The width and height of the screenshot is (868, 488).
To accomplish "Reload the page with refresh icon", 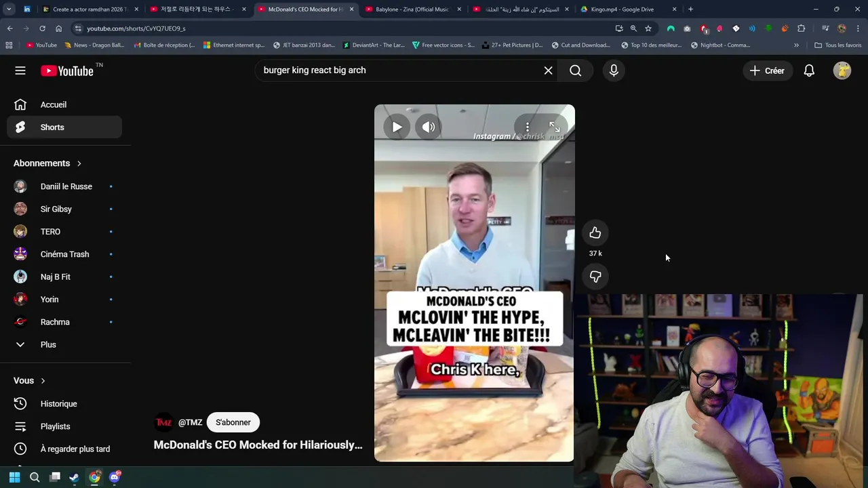I will pyautogui.click(x=42, y=28).
